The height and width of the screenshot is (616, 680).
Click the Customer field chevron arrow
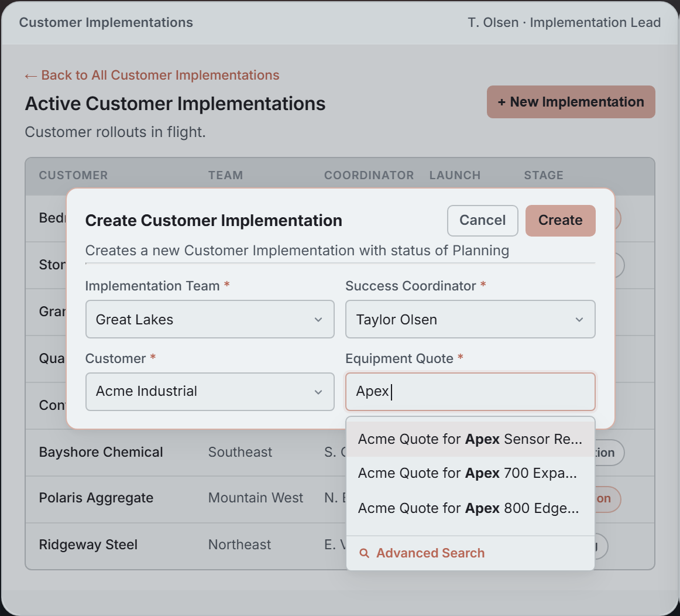pyautogui.click(x=318, y=392)
